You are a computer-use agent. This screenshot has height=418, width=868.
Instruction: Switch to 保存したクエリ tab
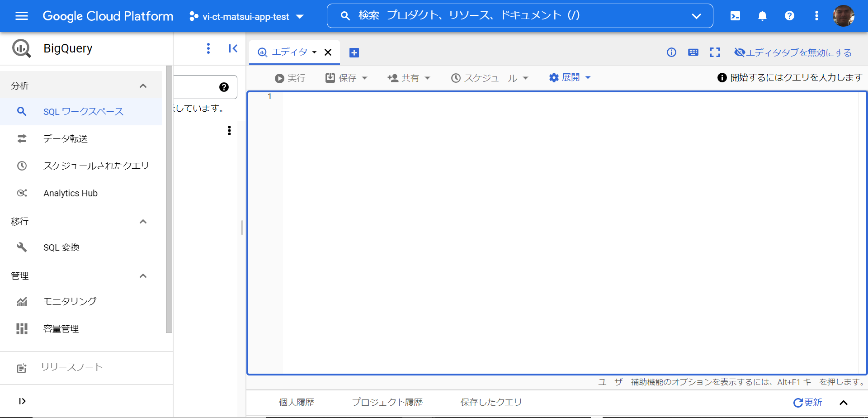click(491, 403)
